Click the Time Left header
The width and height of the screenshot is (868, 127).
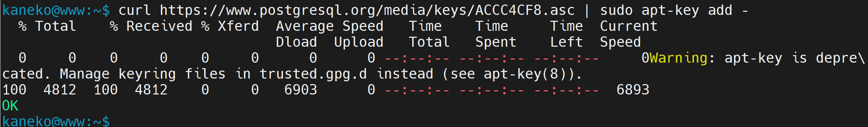coord(567,34)
